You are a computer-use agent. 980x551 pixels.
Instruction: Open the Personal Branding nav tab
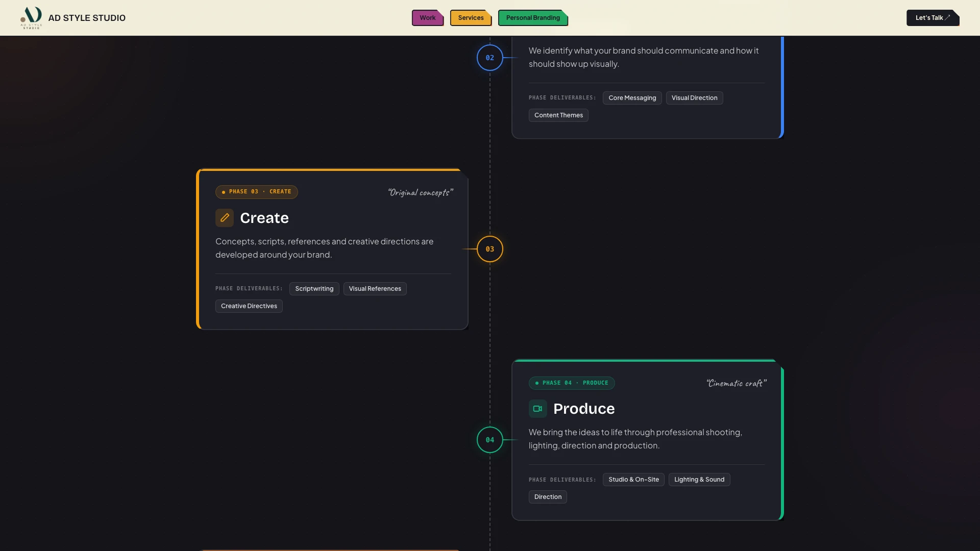tap(533, 18)
